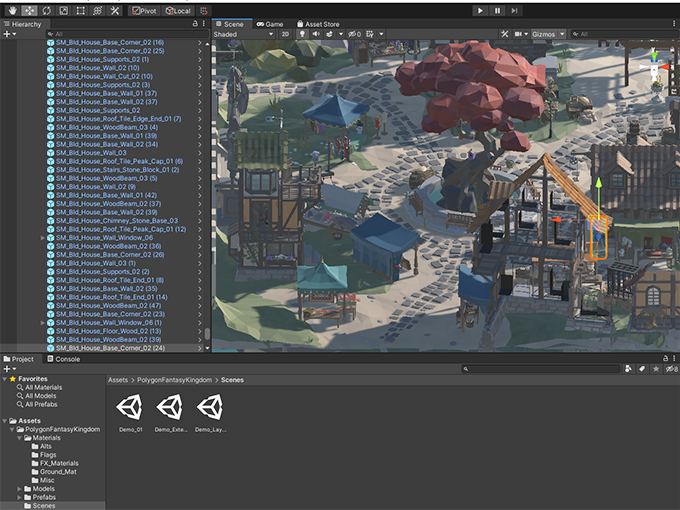Expand SM_Bld_House_Wall_Window_06 (1) tree arrow
The image size is (680, 510).
click(42, 323)
